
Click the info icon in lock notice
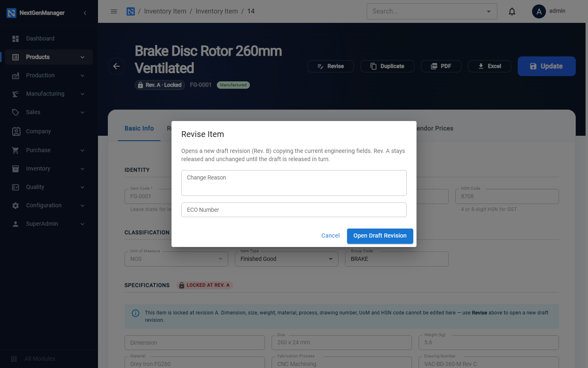(x=136, y=313)
